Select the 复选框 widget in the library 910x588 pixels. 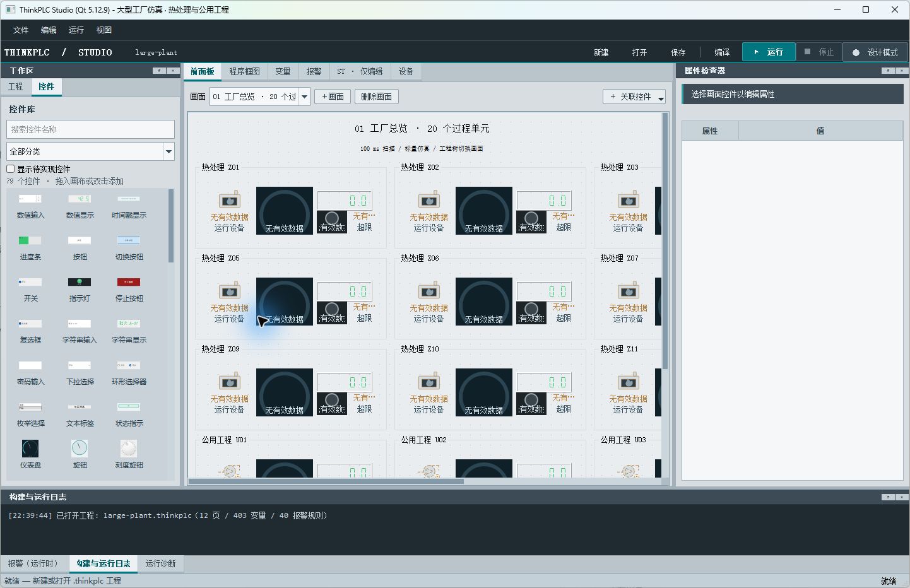(30, 331)
